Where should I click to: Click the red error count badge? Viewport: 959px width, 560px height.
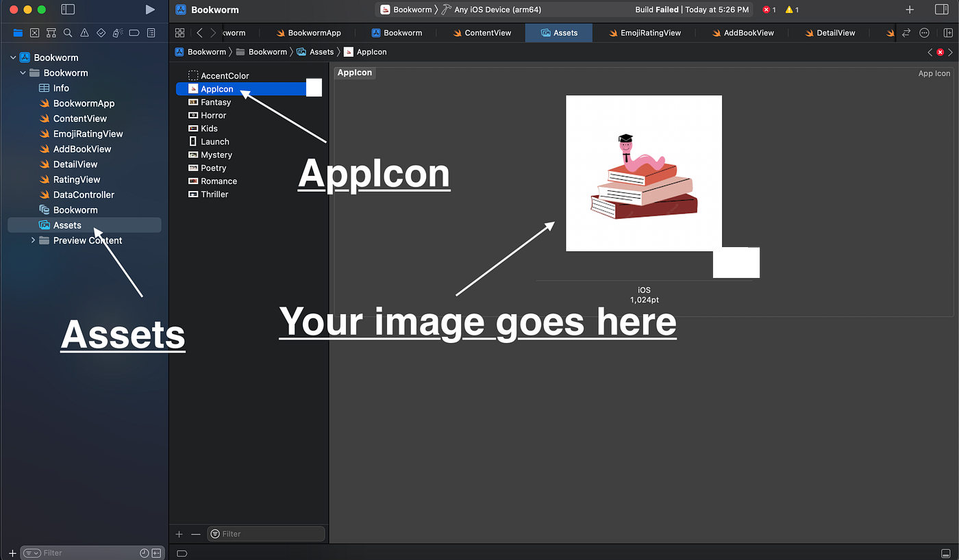pyautogui.click(x=768, y=10)
